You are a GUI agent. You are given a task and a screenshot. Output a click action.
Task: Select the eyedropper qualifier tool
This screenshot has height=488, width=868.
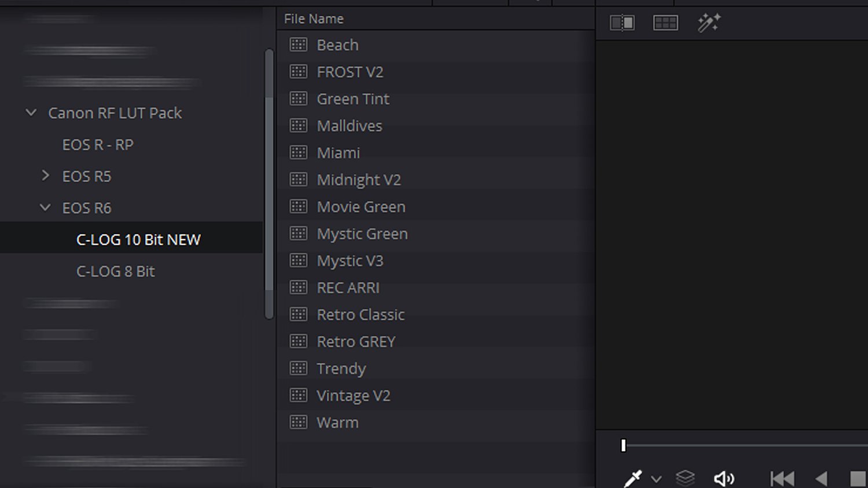click(x=633, y=479)
